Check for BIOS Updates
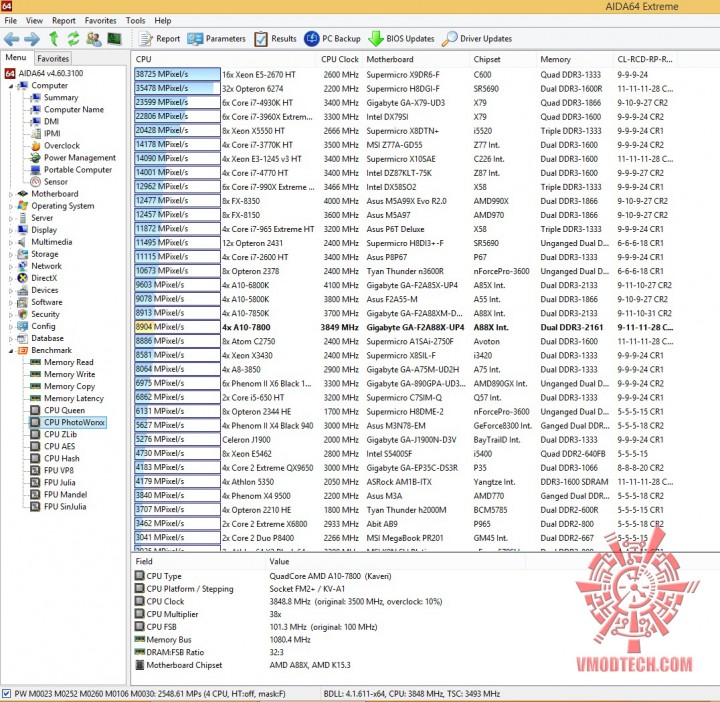Viewport: 720px width, 702px height. coord(401,39)
